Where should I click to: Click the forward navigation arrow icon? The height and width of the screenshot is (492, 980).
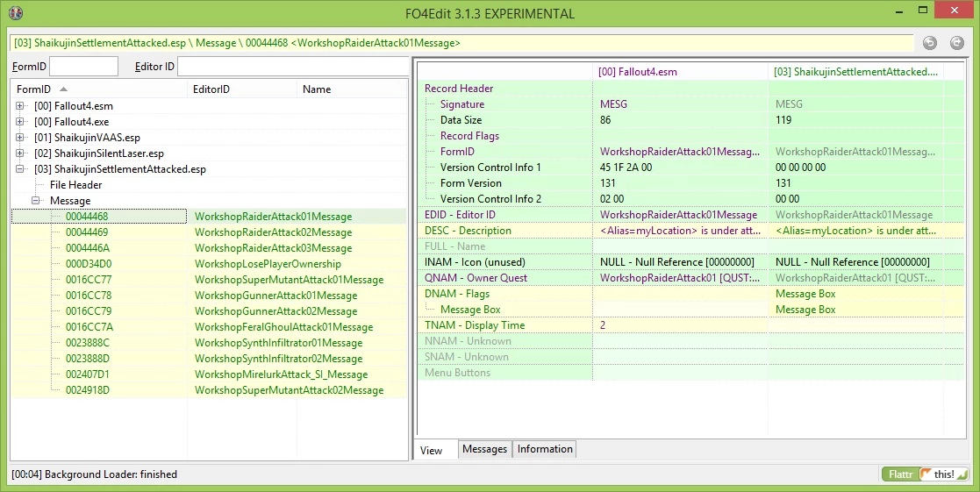(x=957, y=42)
